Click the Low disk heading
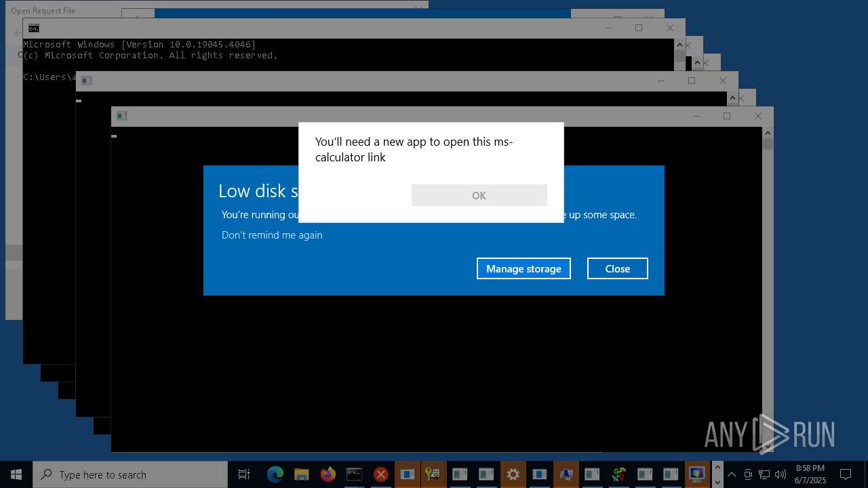The image size is (868, 488). pos(258,191)
